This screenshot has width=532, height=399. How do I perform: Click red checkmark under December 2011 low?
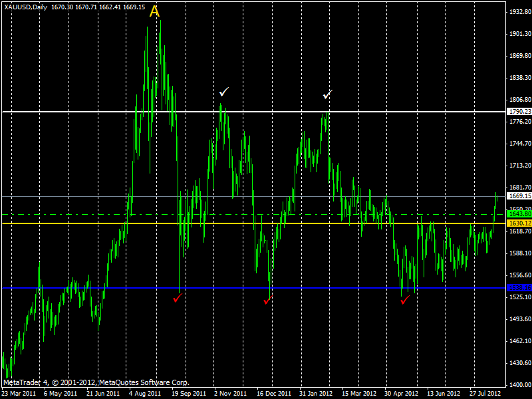(x=267, y=301)
